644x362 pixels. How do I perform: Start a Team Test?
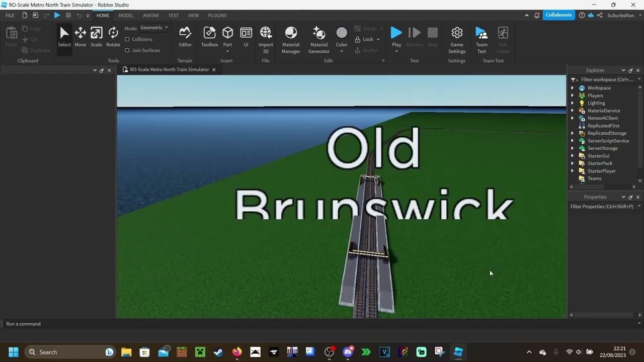[481, 40]
